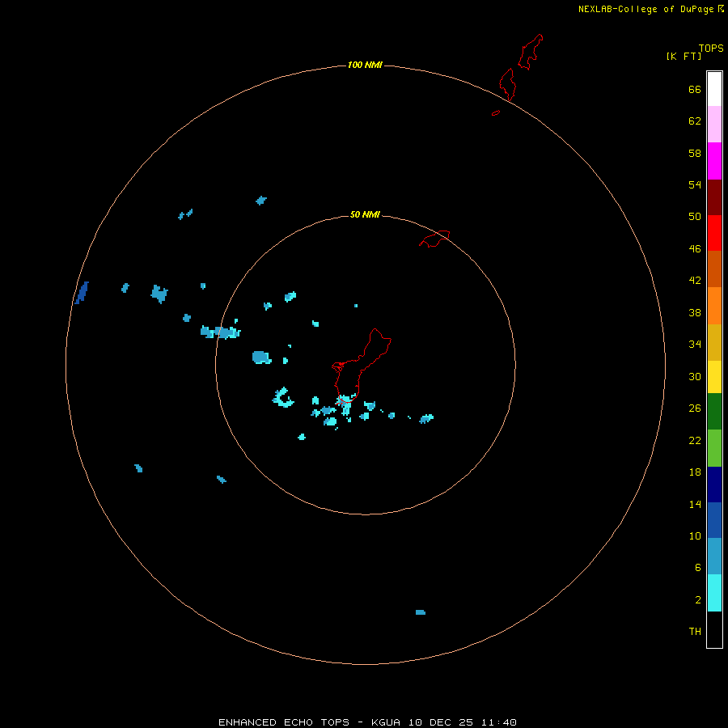
Task: Click legend value '38'
Action: pyautogui.click(x=695, y=312)
